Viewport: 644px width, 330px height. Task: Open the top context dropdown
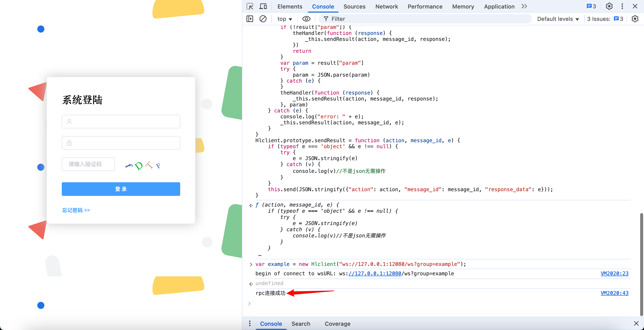click(285, 19)
